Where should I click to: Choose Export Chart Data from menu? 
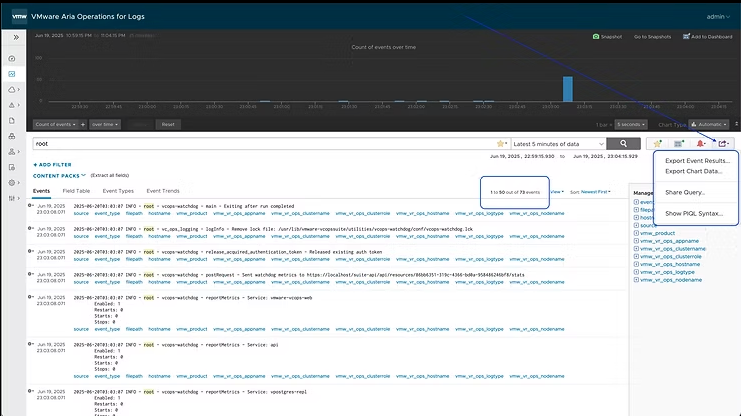[x=693, y=171]
